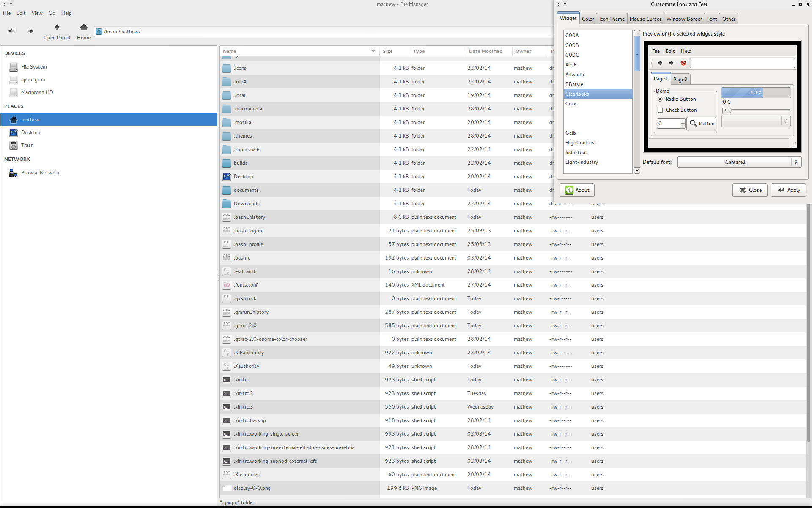Open the Go menu

point(52,13)
